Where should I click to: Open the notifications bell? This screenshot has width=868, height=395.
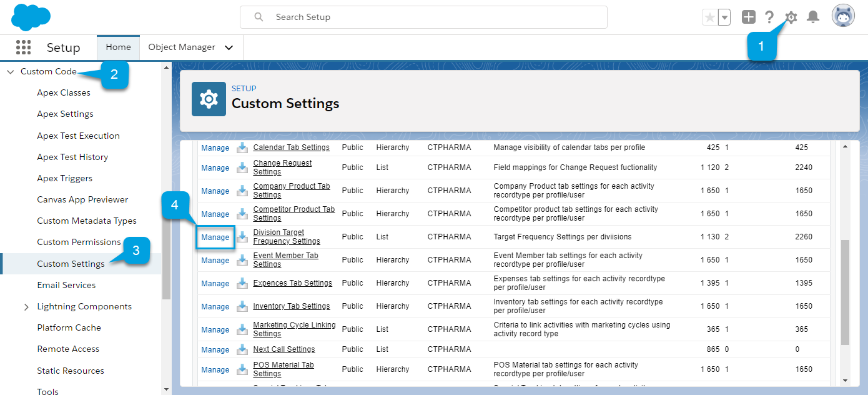pyautogui.click(x=812, y=17)
